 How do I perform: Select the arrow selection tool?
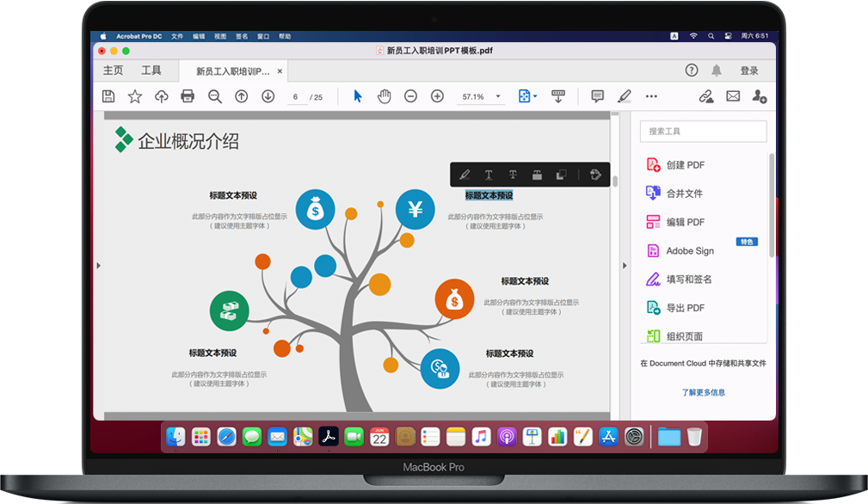point(358,96)
